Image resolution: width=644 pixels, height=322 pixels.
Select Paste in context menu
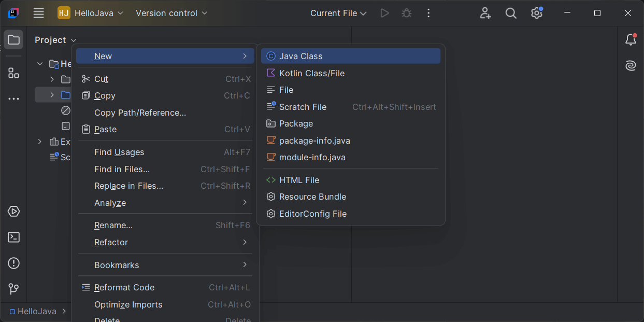click(165, 129)
